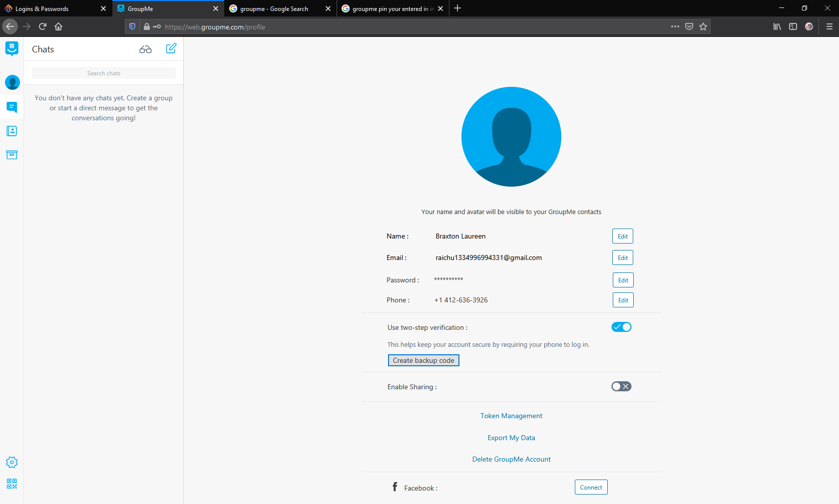The image size is (839, 504).
Task: Open page actions three-dot menu
Action: (675, 26)
